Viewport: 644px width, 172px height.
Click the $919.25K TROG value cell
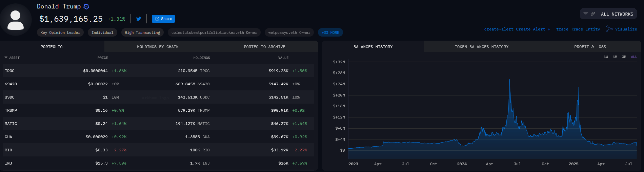(279, 71)
